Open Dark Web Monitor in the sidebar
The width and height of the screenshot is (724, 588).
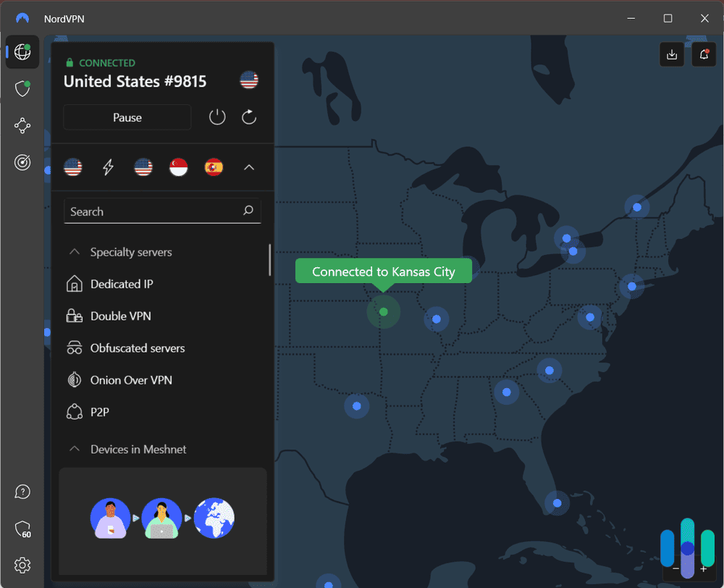point(22,162)
